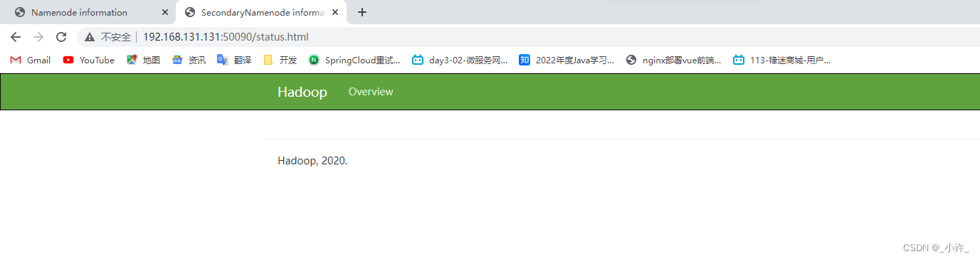Click the Google Translate icon
This screenshot has height=259, width=980.
point(223,60)
